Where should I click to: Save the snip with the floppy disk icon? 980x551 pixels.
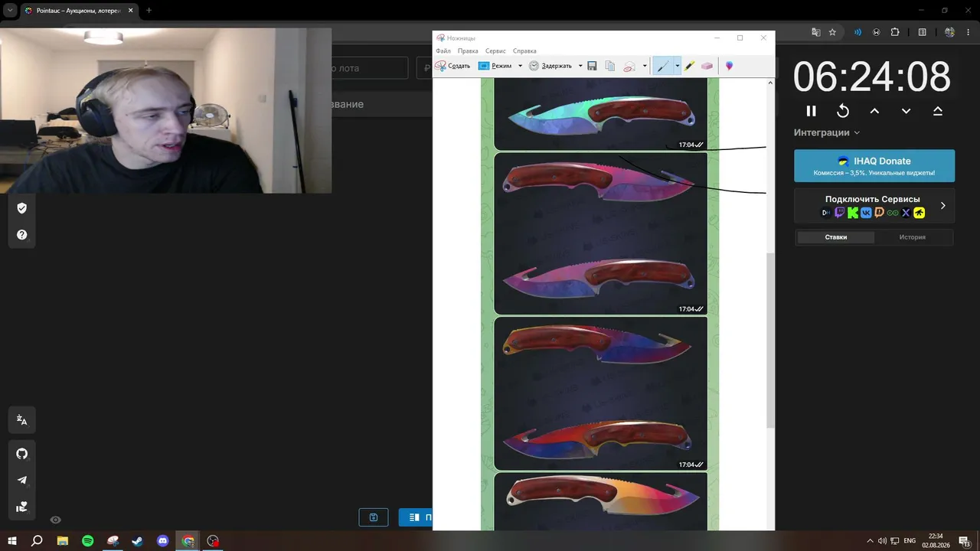(x=593, y=66)
